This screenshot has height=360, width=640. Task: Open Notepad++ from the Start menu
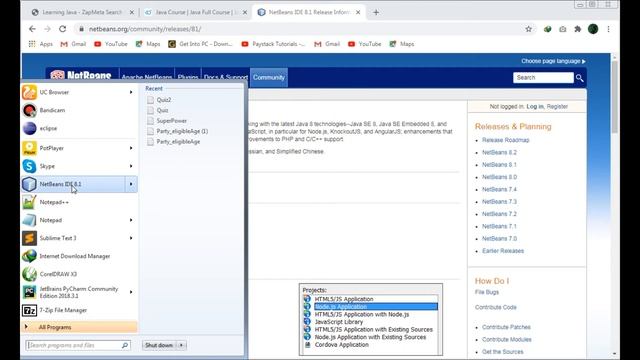(x=80, y=202)
